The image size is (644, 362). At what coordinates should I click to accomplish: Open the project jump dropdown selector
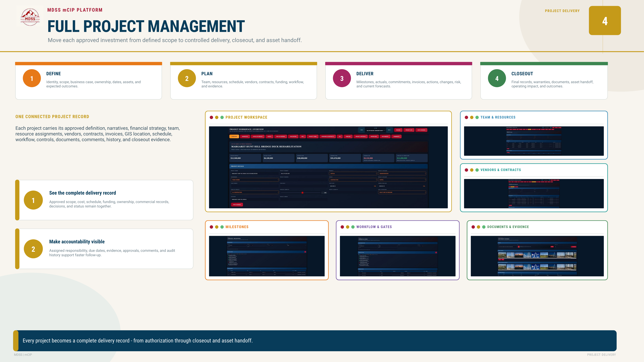click(375, 131)
